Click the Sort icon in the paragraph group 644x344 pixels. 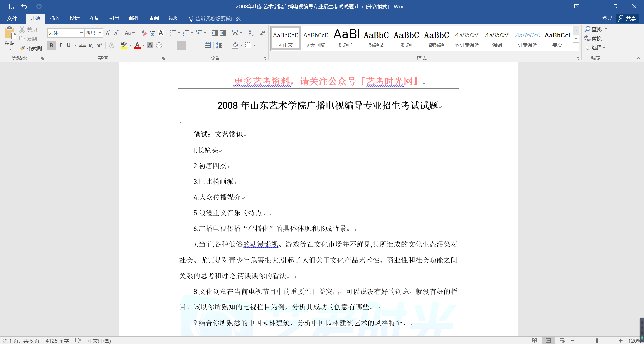251,33
